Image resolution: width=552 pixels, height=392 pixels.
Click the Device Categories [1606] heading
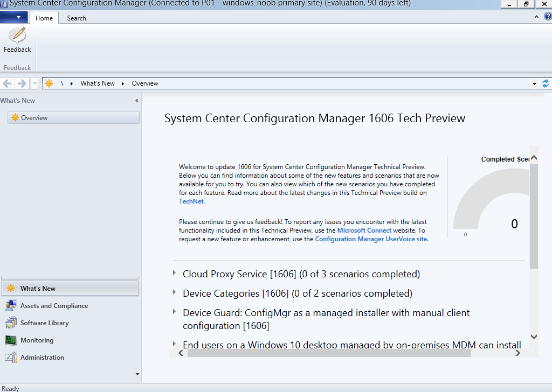tap(298, 293)
